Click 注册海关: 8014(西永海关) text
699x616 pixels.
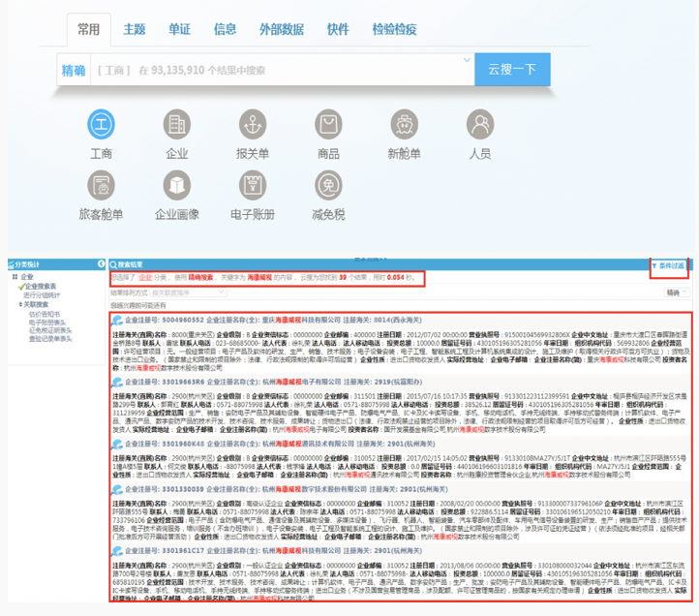click(x=382, y=321)
